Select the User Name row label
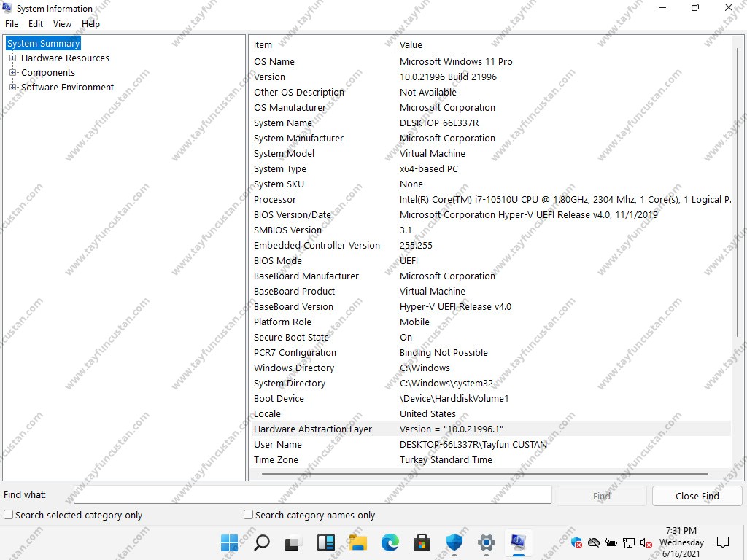The height and width of the screenshot is (560, 747). click(x=278, y=444)
